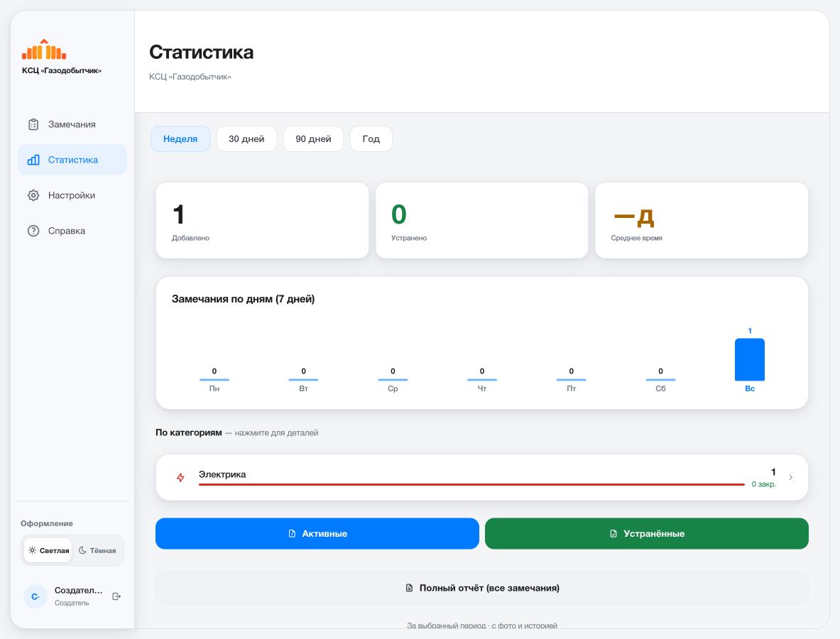
Task: Open Полный отчёт (все замечания)
Action: click(x=481, y=588)
